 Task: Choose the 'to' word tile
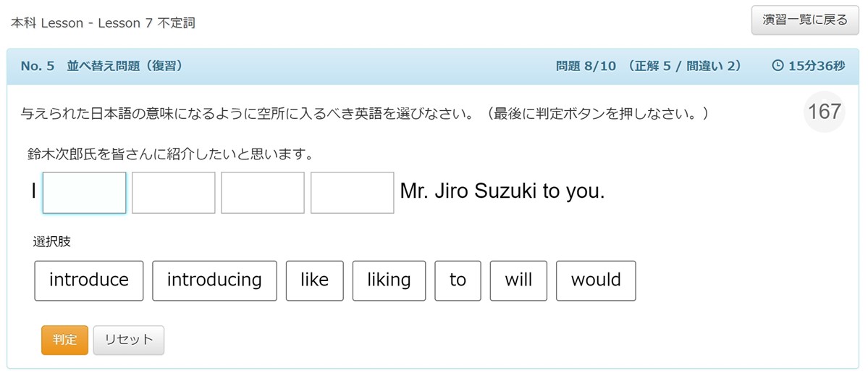click(x=458, y=280)
